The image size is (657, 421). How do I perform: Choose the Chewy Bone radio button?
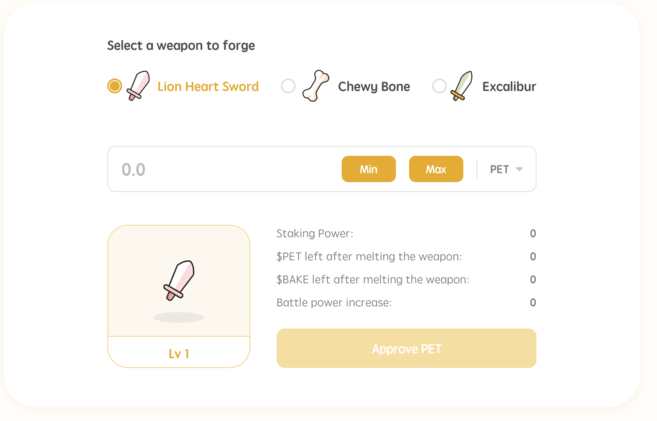288,86
